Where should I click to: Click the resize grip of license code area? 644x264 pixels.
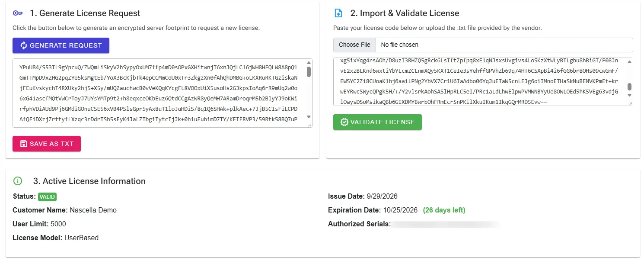point(630,103)
